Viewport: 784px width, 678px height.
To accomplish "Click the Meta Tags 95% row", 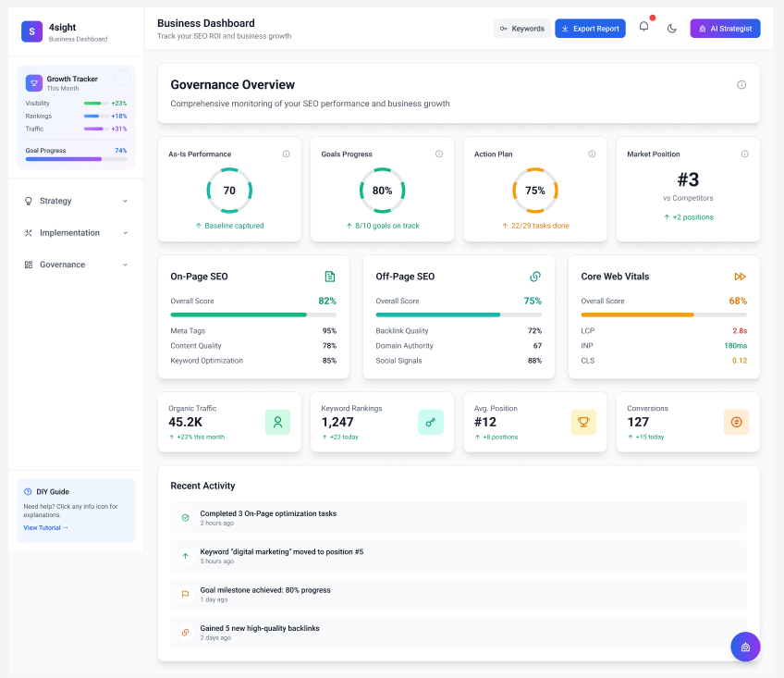I will pos(253,331).
